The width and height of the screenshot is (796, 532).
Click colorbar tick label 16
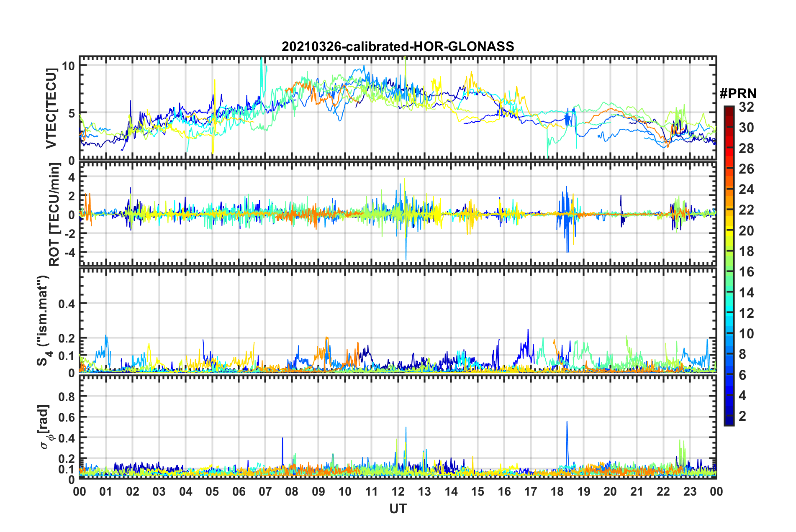746,272
